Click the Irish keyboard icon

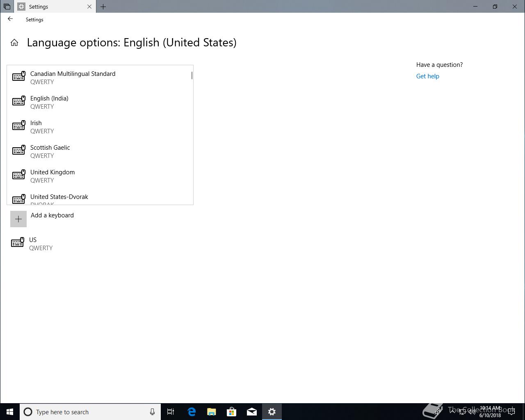(x=19, y=126)
